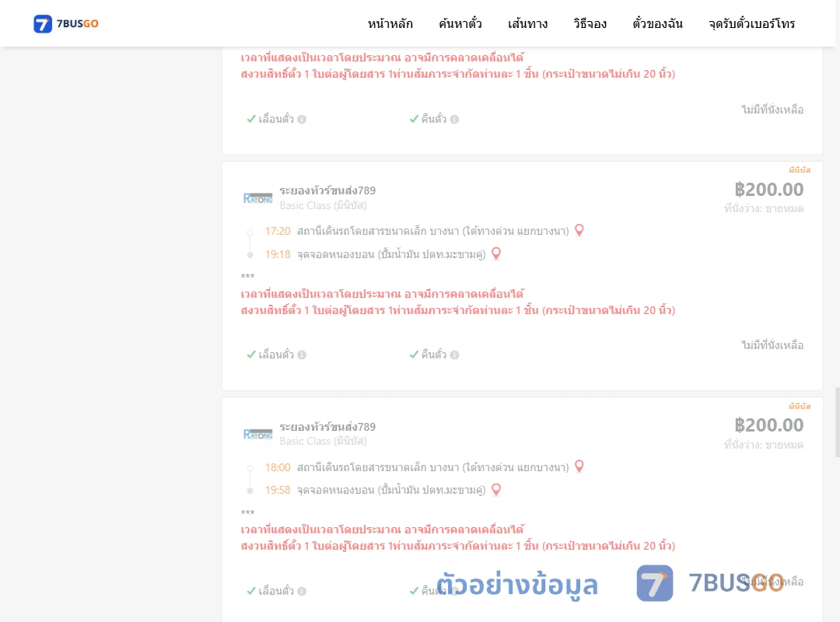Screen dimensions: 840x622
Task: Click มินิบัส tag on 17:20 card
Action: tap(800, 169)
